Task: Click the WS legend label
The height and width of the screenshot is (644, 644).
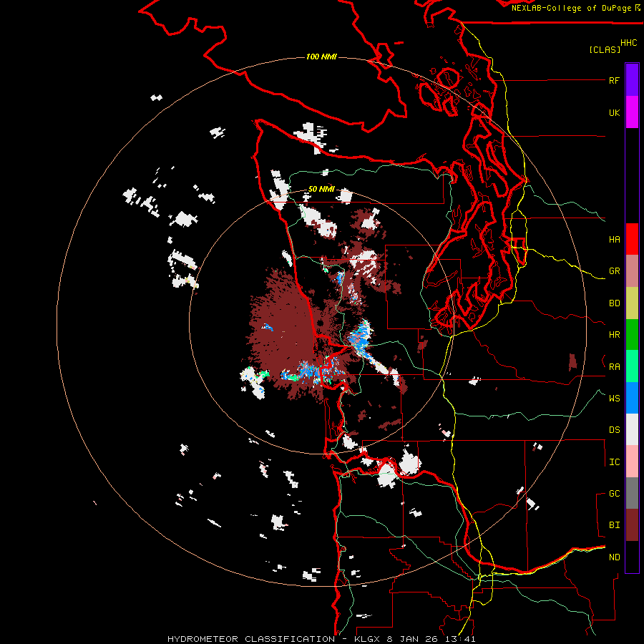Action: coord(614,398)
